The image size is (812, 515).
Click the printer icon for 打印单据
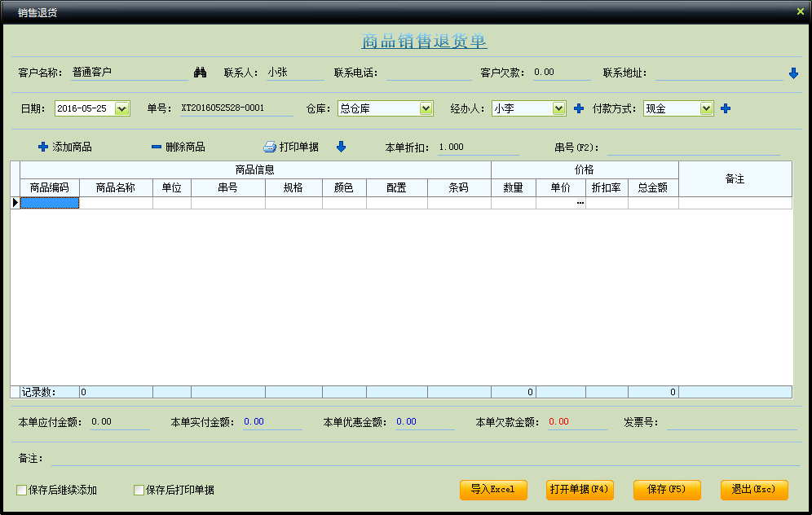(270, 147)
